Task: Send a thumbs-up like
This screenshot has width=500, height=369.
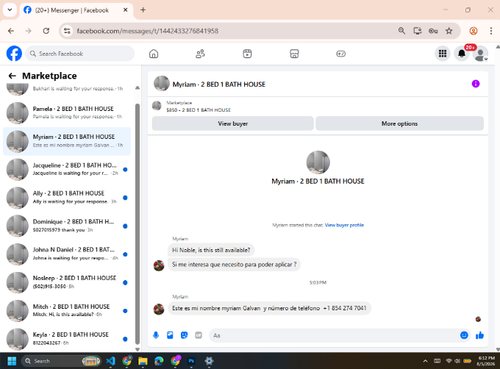Action: (480, 335)
